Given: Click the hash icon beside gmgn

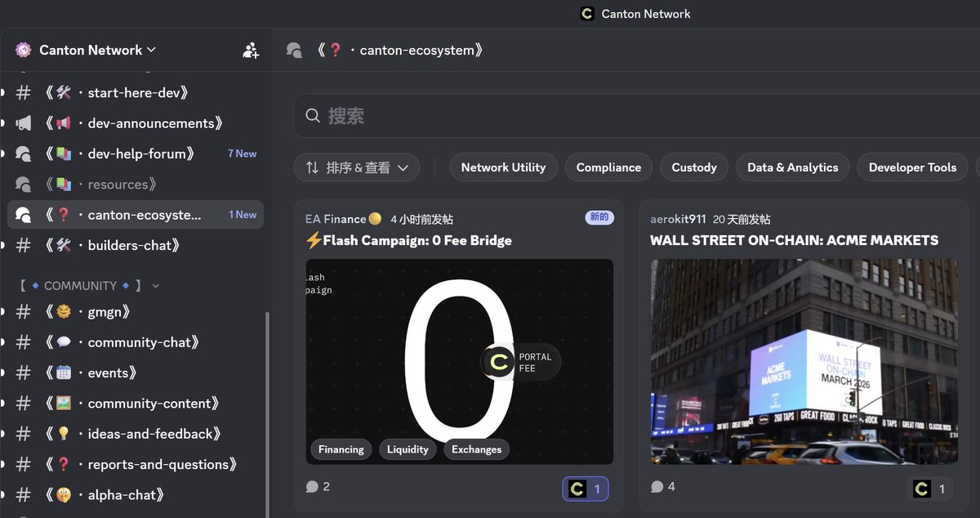Looking at the screenshot, I should pyautogui.click(x=24, y=312).
